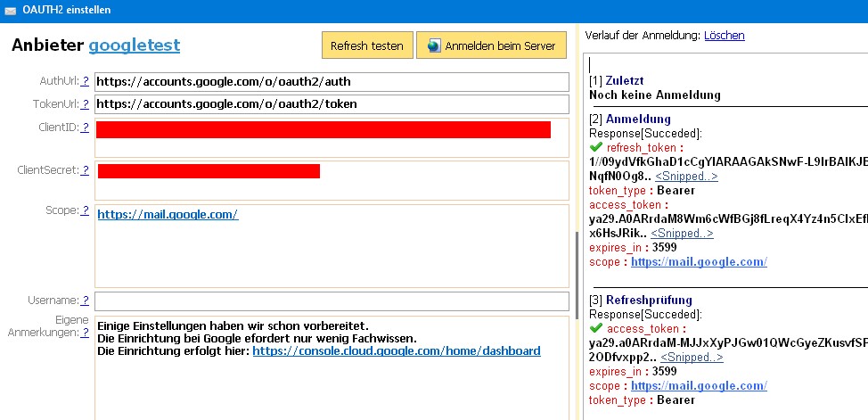Click Löschen to clear login history
This screenshot has width=868, height=420.
724,36
